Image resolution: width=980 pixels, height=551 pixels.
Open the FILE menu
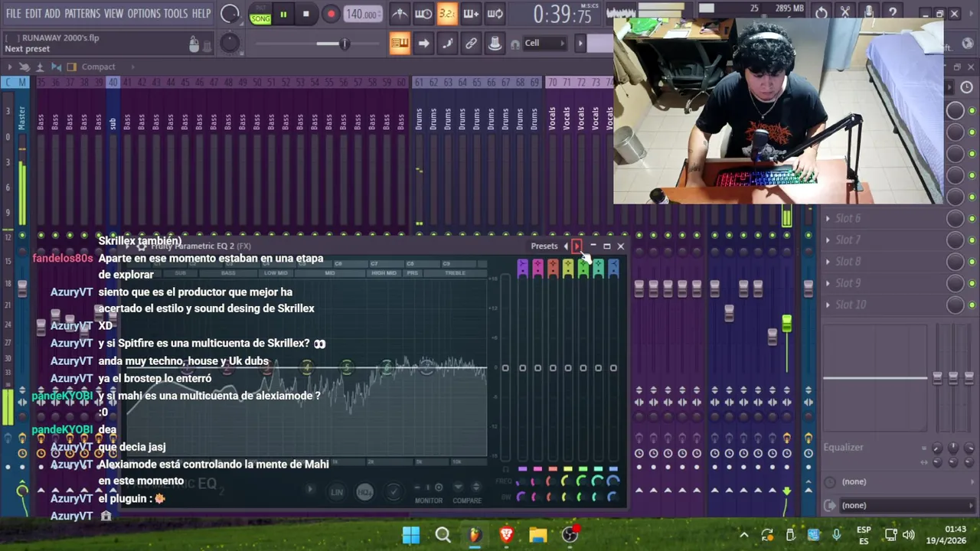coord(14,14)
